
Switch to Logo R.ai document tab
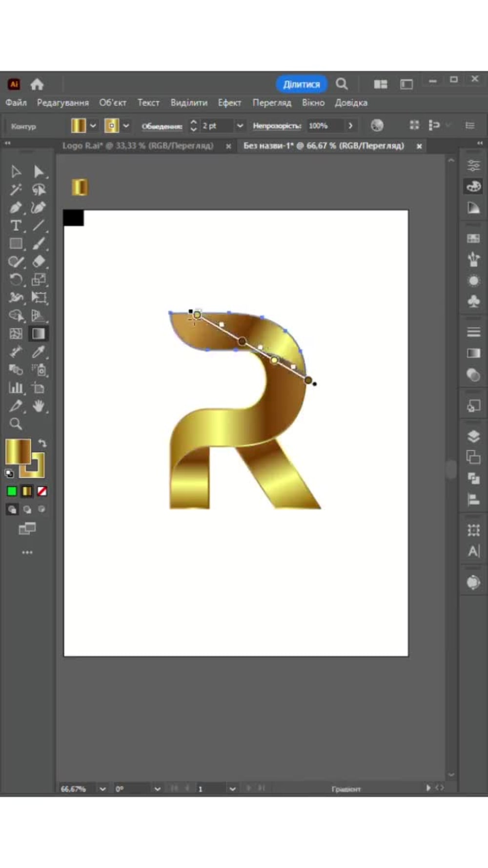click(x=138, y=145)
